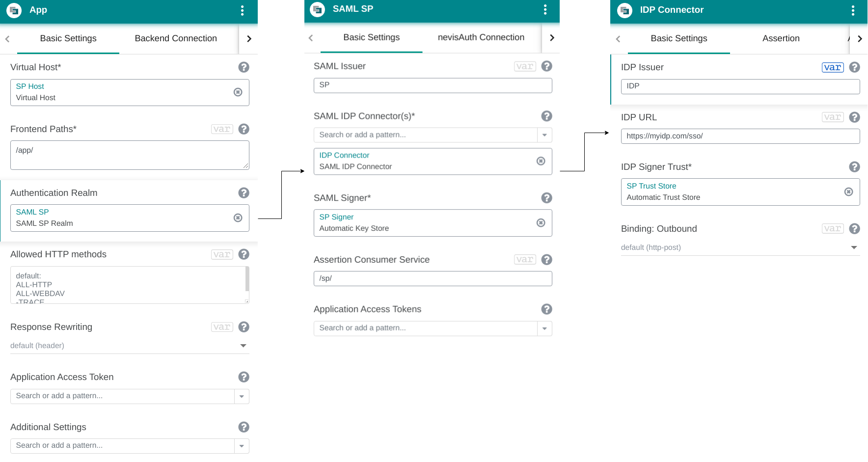
Task: Remove SP Host from Virtual Host
Action: point(238,92)
